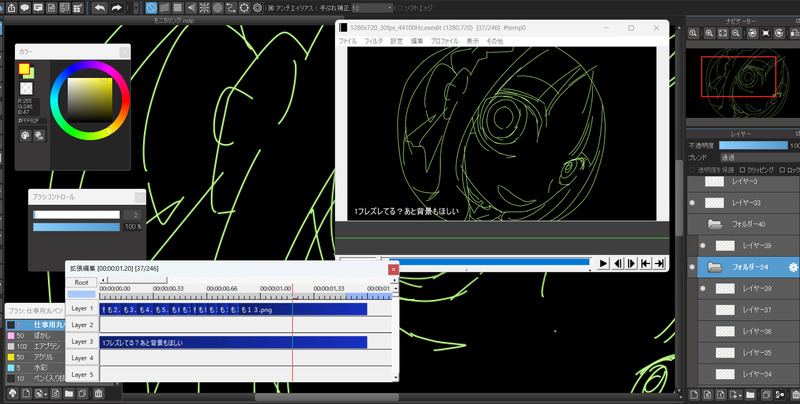The width and height of the screenshot is (800, 404).
Task: Toggle the アンチエイリアス checkbox
Action: tap(271, 8)
